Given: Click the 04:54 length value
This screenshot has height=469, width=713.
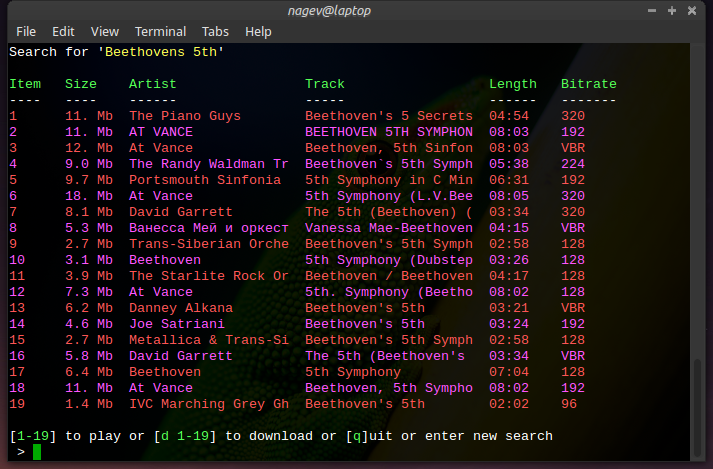Looking at the screenshot, I should [x=509, y=116].
